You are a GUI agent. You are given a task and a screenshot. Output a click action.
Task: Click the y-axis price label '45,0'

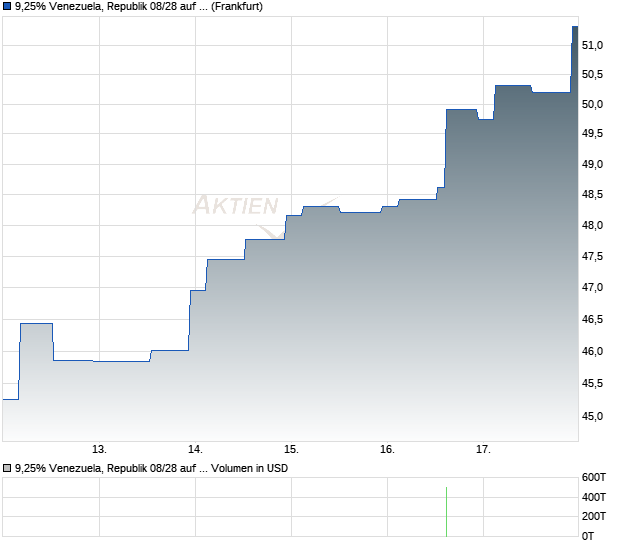pyautogui.click(x=592, y=416)
